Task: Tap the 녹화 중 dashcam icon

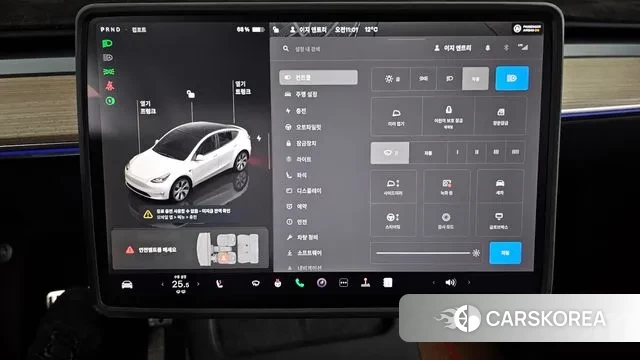Action: (x=447, y=187)
